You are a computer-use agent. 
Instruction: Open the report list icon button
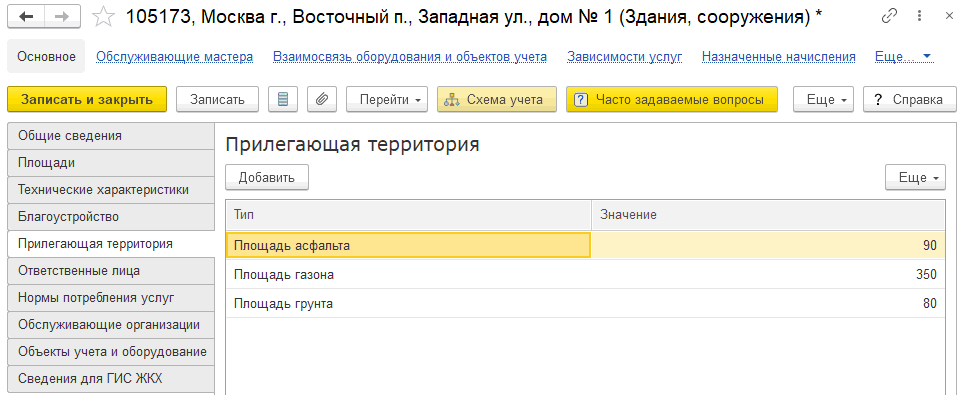pos(283,99)
